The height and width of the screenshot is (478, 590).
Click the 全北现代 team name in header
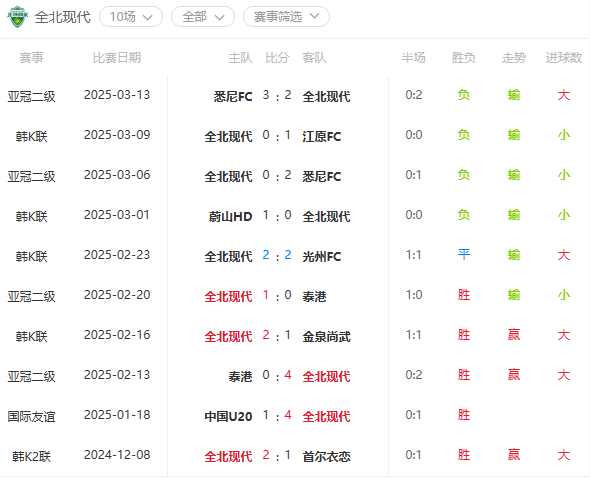63,17
